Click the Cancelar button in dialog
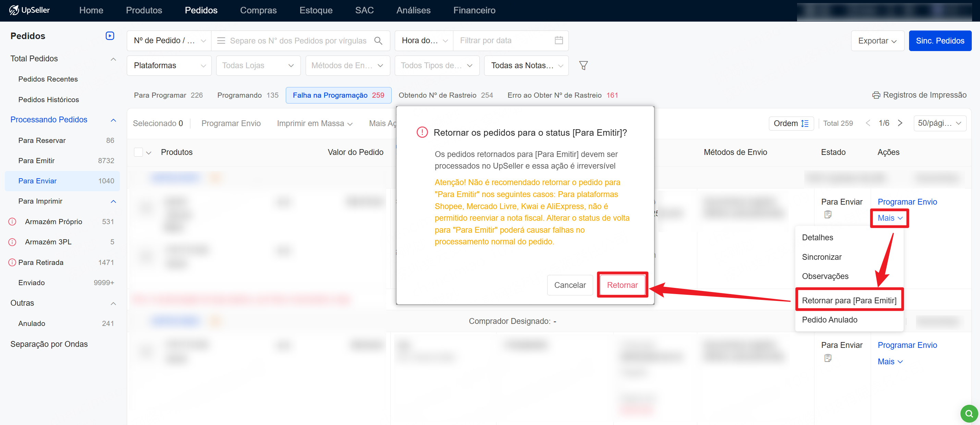The width and height of the screenshot is (980, 425). click(569, 285)
